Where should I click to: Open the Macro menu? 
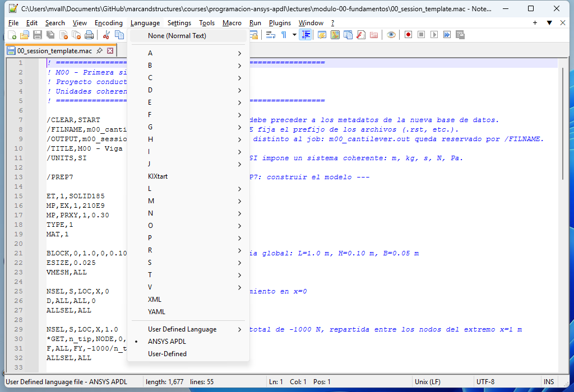tap(232, 23)
